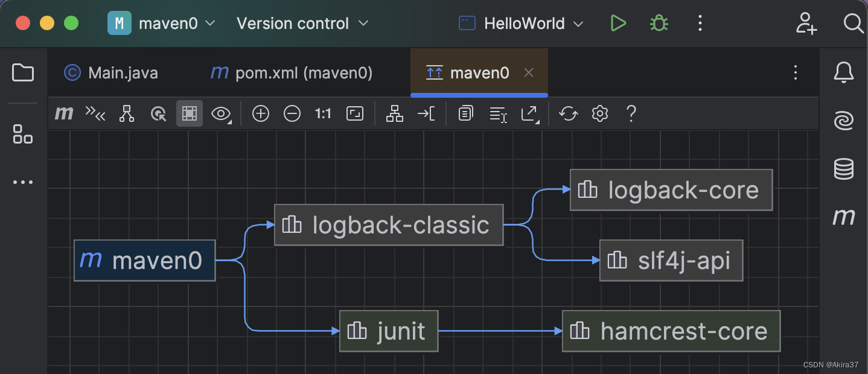Click the show neighbors hierarchy icon
This screenshot has height=374, width=868.
127,113
